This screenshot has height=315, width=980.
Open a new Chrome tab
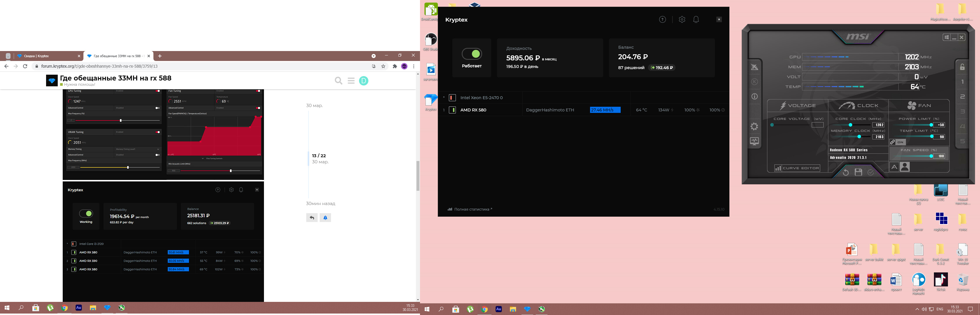pyautogui.click(x=160, y=56)
